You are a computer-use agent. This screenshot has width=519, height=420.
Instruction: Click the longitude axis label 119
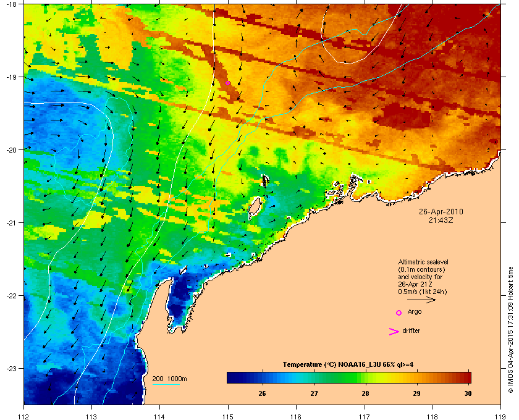(501, 417)
